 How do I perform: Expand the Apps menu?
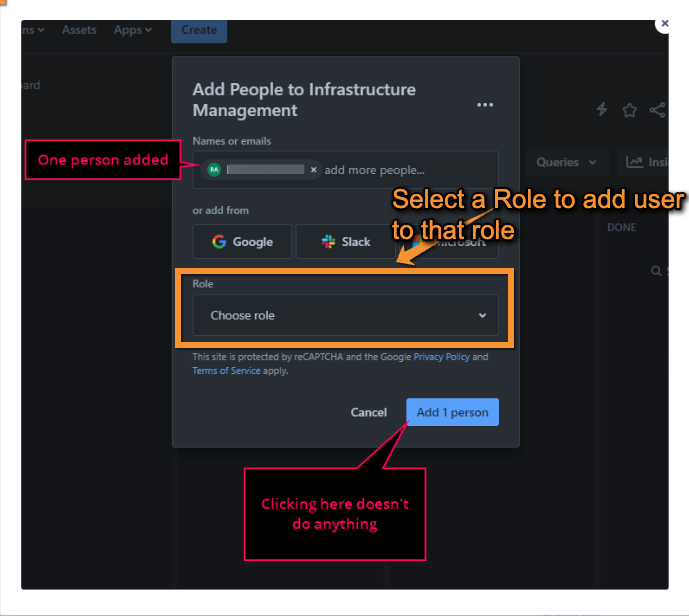(x=133, y=30)
